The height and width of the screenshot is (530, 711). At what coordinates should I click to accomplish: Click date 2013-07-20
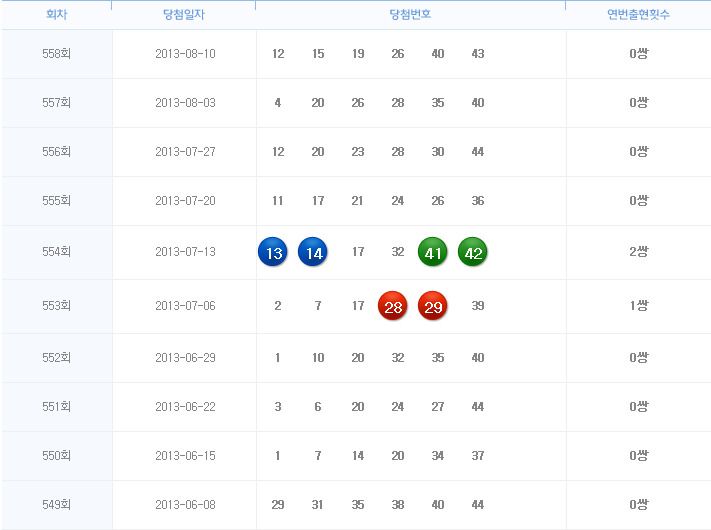185,201
